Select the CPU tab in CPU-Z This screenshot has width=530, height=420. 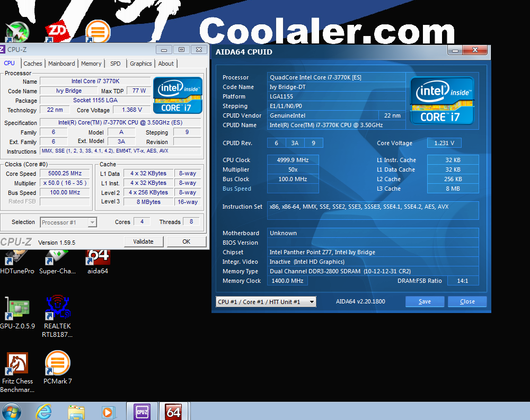coord(10,63)
